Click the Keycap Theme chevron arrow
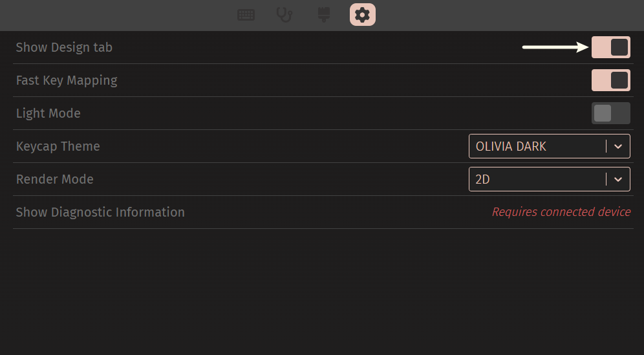The image size is (644, 355). (618, 146)
